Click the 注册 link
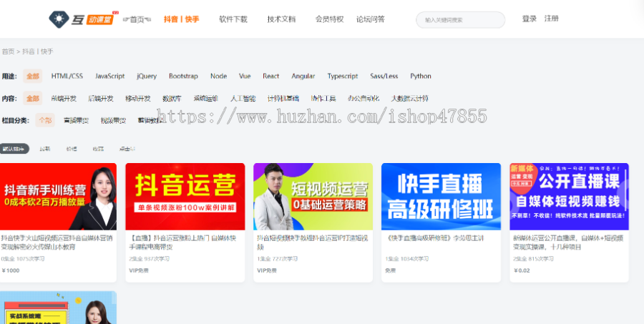Image resolution: width=644 pixels, height=324 pixels. pyautogui.click(x=552, y=19)
